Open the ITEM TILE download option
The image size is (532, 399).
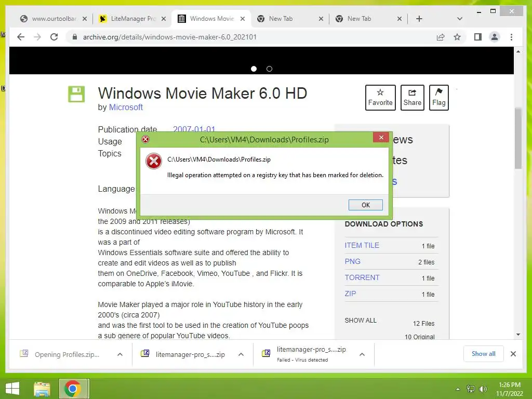(362, 245)
